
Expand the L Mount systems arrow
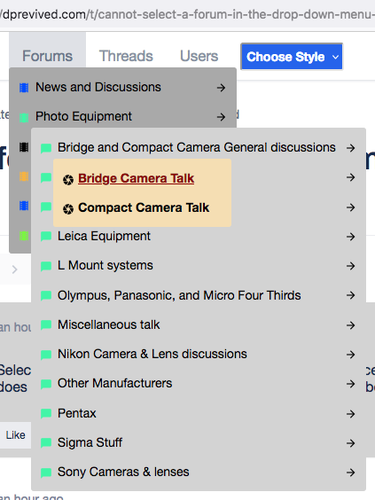[x=350, y=266]
